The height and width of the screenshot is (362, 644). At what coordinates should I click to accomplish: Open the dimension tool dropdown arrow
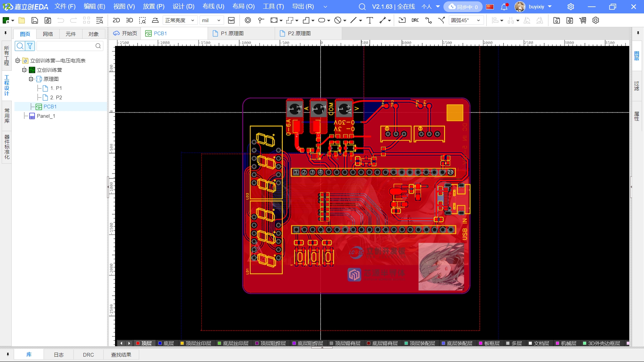pos(389,20)
